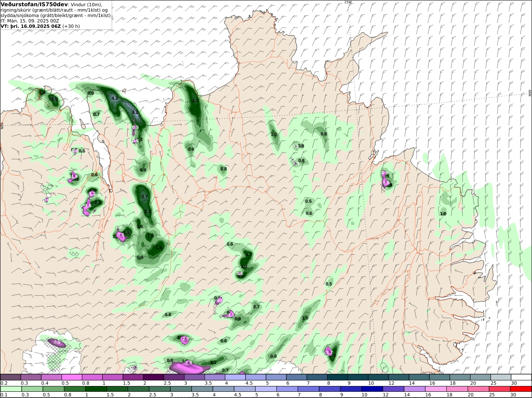Click the '(+30 h)' forecast offset text
This screenshot has width=532, height=398.
click(x=71, y=26)
